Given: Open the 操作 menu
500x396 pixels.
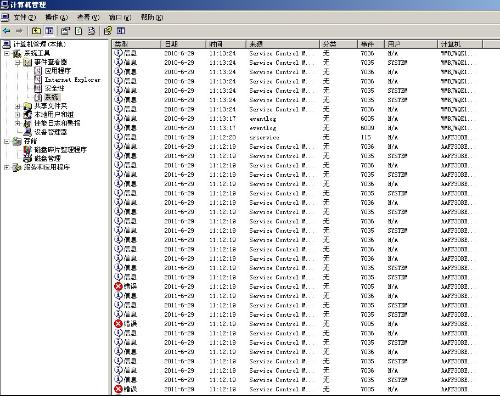Looking at the screenshot, I should pos(56,17).
